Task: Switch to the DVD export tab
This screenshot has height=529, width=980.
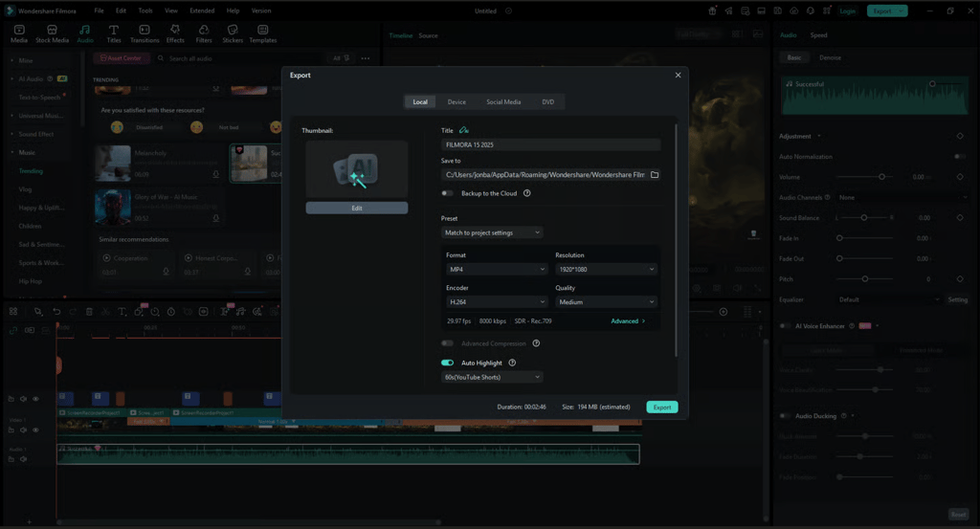Action: 548,101
